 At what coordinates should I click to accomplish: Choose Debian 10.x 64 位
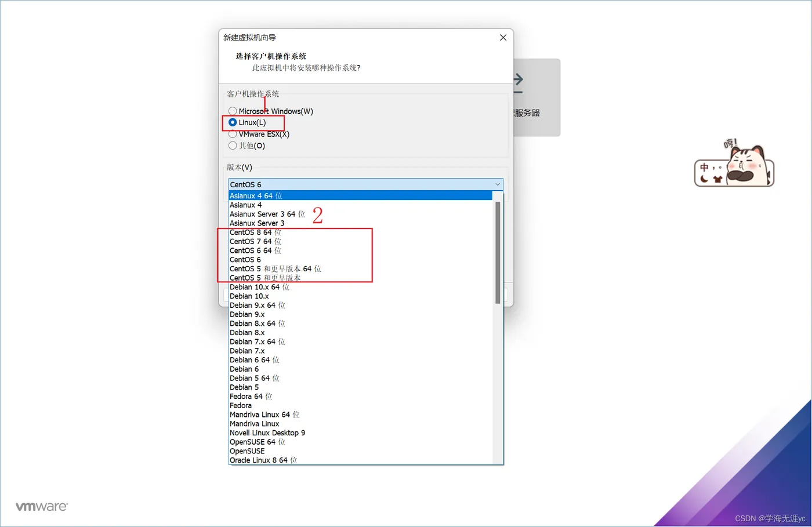(x=360, y=287)
